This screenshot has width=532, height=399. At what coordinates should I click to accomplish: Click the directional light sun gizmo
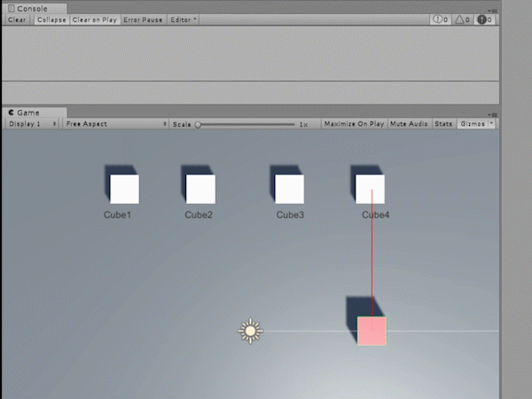point(250,331)
